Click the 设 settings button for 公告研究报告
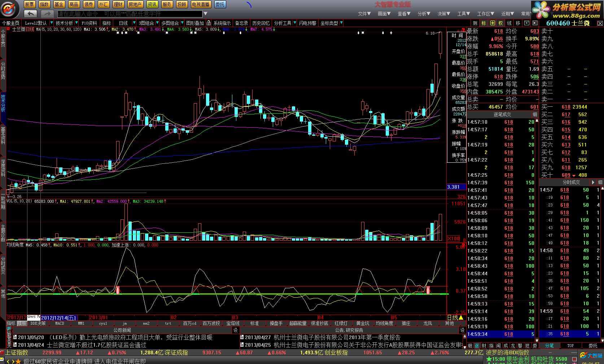Image resolution: width=604 pixels, height=364 pixels. coord(462,330)
